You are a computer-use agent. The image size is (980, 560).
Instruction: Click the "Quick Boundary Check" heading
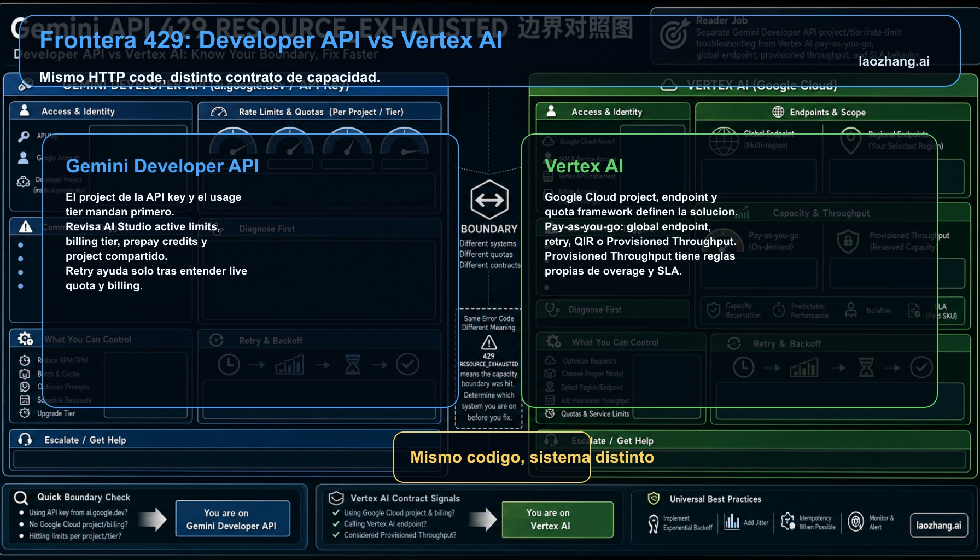84,497
